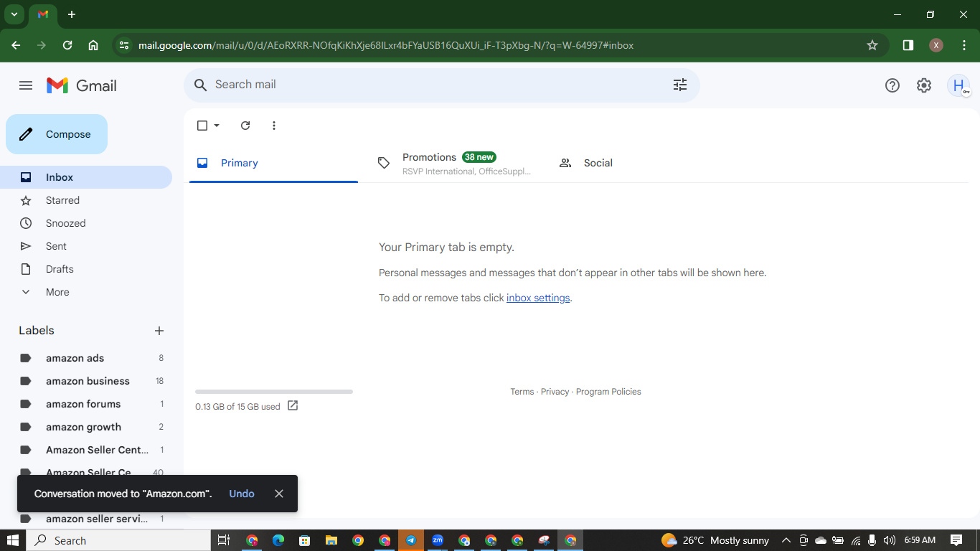Open the Terms link
The image size is (980, 551).
tap(522, 392)
